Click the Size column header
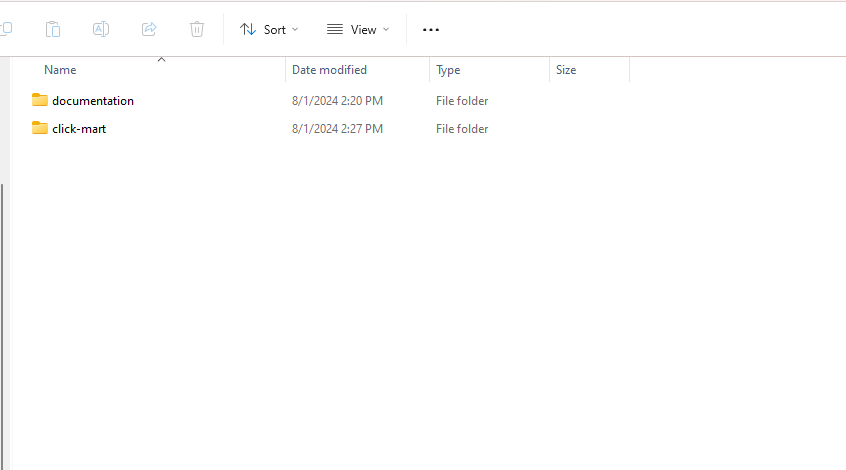 (566, 70)
